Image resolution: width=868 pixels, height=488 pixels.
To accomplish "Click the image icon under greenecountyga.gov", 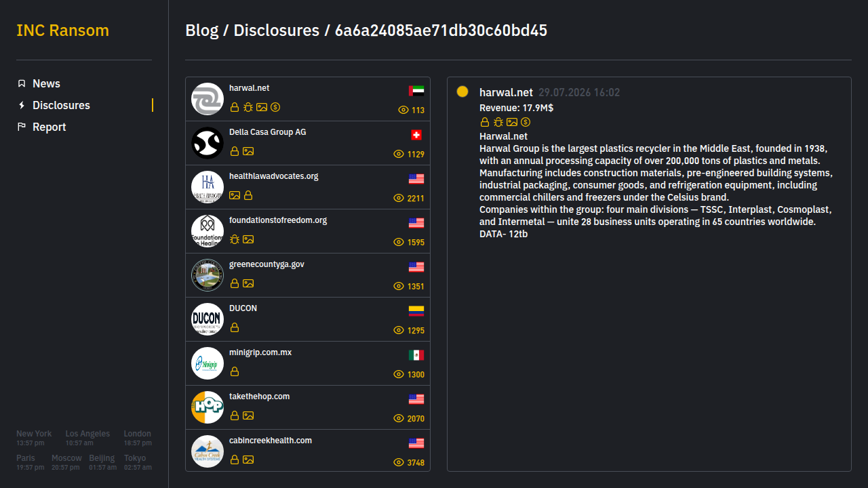I will [248, 283].
